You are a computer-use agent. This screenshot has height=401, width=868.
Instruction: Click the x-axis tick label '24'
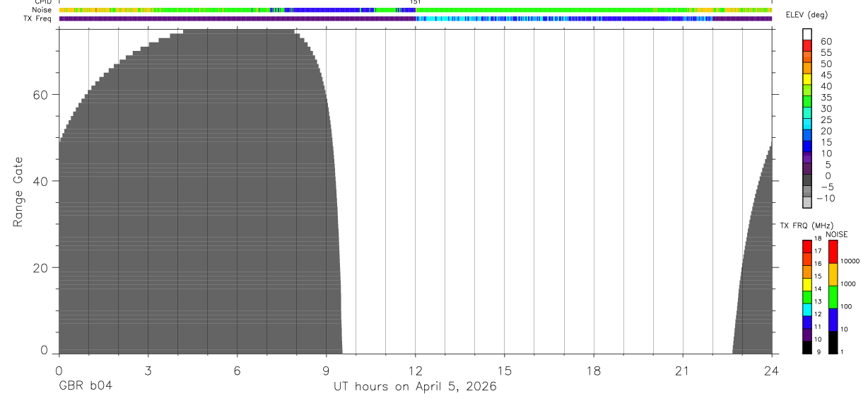point(772,371)
